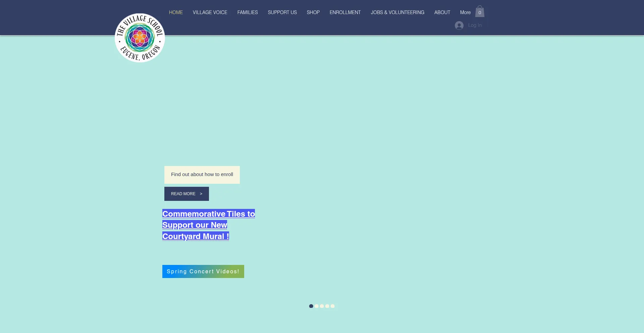The height and width of the screenshot is (333, 644).
Task: Navigate to ENROLLMENT
Action: [x=345, y=12]
